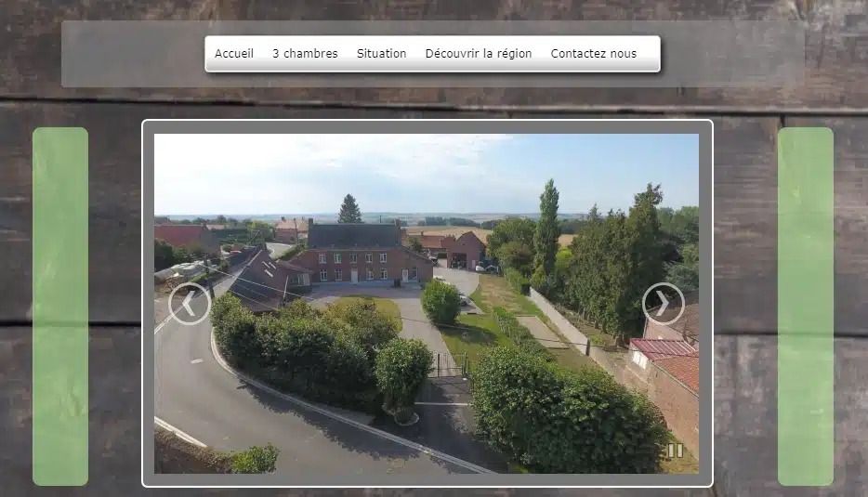This screenshot has width=868, height=497.
Task: Click the blue sky area of the photo
Action: tap(372, 167)
